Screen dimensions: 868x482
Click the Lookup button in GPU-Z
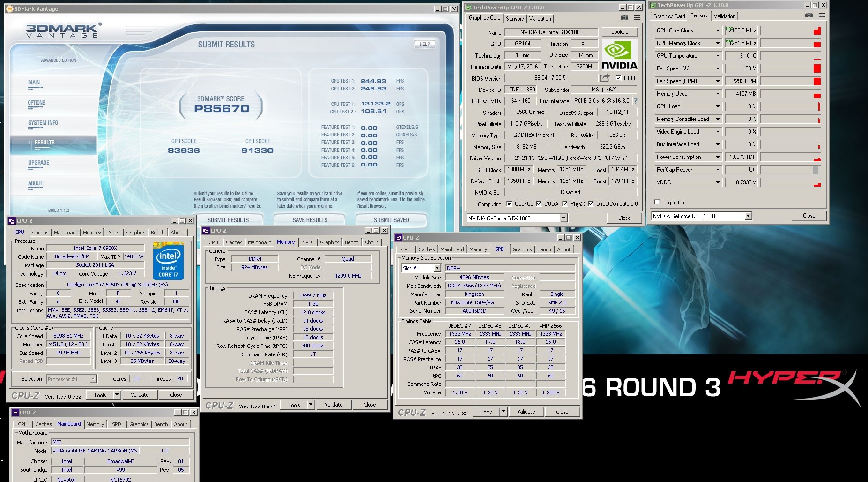620,32
